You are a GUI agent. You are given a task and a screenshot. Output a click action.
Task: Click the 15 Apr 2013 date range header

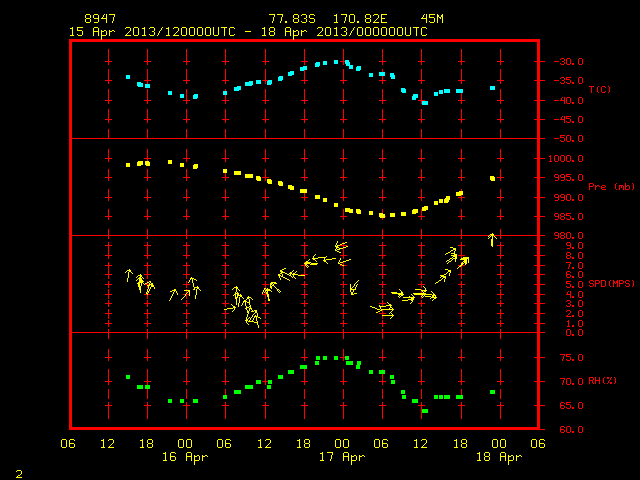[x=248, y=32]
